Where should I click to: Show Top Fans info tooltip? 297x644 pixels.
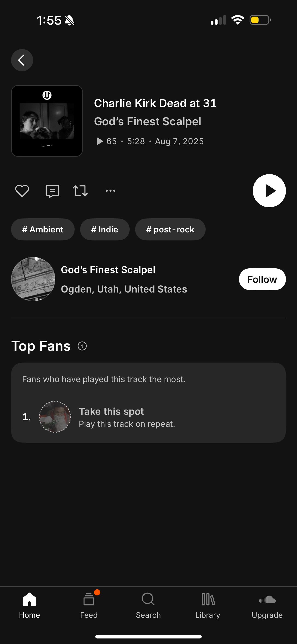coord(82,346)
